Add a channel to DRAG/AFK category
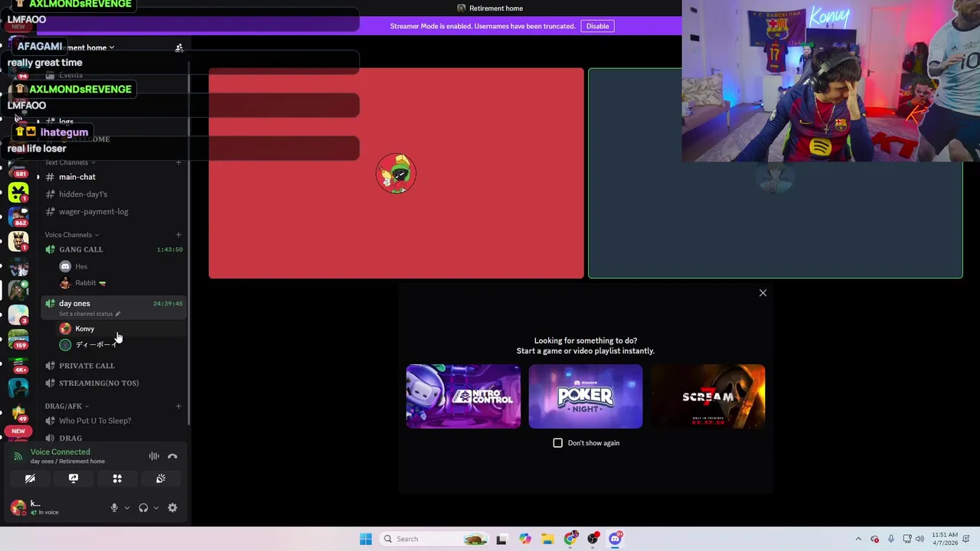 pyautogui.click(x=178, y=406)
